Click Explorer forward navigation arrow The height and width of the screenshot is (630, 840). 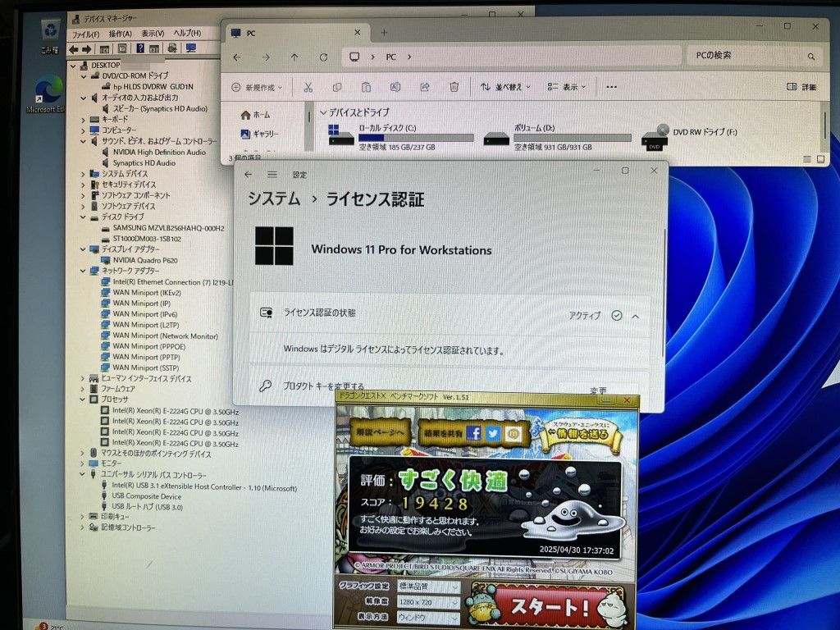pos(267,57)
